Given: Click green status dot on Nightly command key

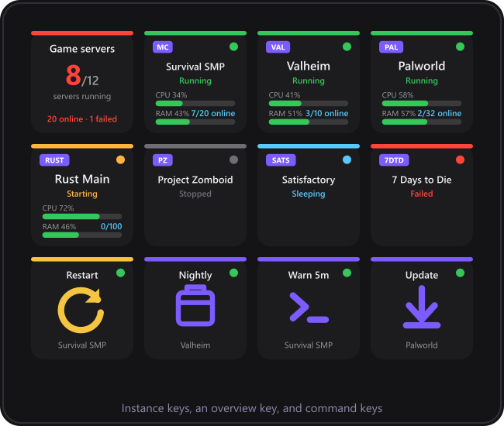Looking at the screenshot, I should coord(233,273).
